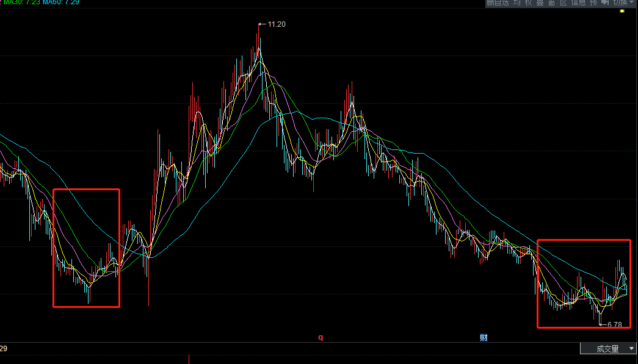638x364 pixels.
Task: Open the 成交量 indicator dropdown
Action: click(x=608, y=349)
